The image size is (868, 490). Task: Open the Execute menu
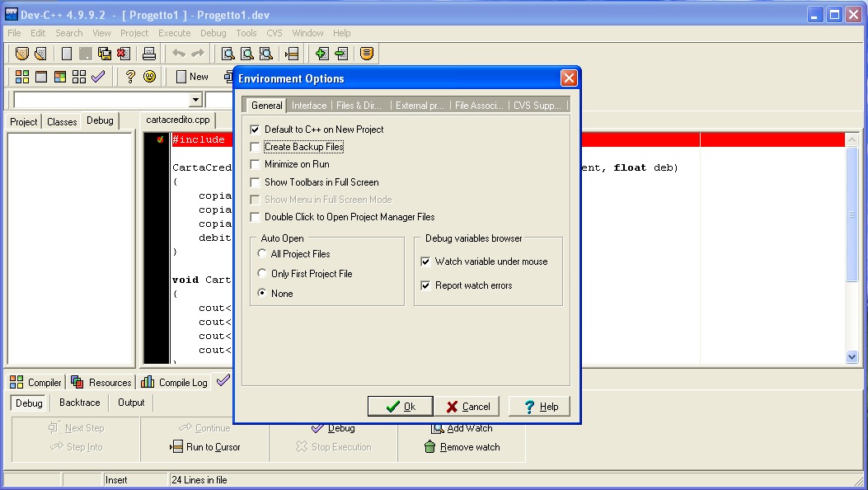tap(174, 33)
